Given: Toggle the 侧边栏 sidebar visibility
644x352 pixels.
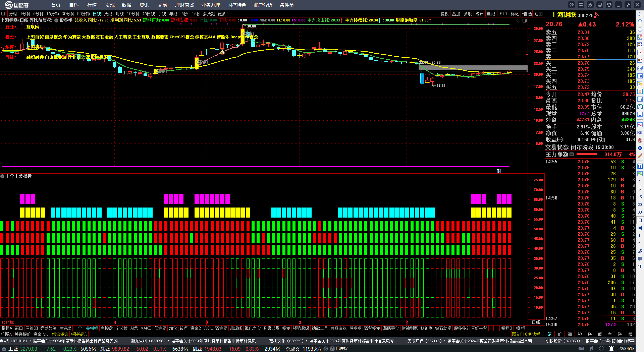Looking at the screenshot, I should [536, 334].
